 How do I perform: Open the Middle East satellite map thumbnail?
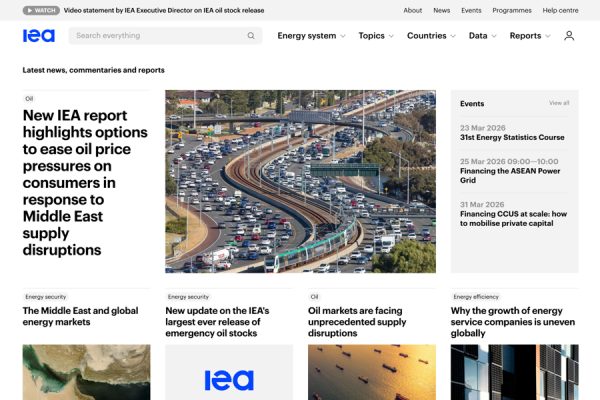pyautogui.click(x=86, y=372)
